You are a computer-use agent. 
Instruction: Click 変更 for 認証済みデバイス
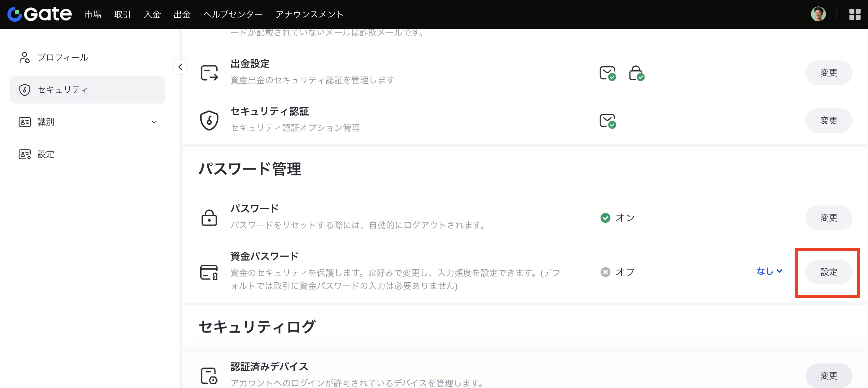point(829,376)
